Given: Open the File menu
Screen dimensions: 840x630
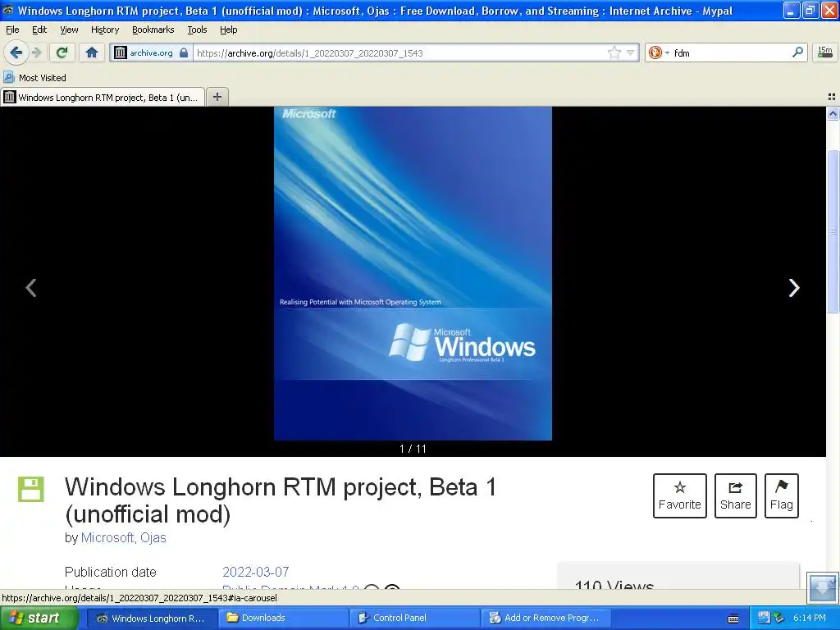Looking at the screenshot, I should pos(12,30).
